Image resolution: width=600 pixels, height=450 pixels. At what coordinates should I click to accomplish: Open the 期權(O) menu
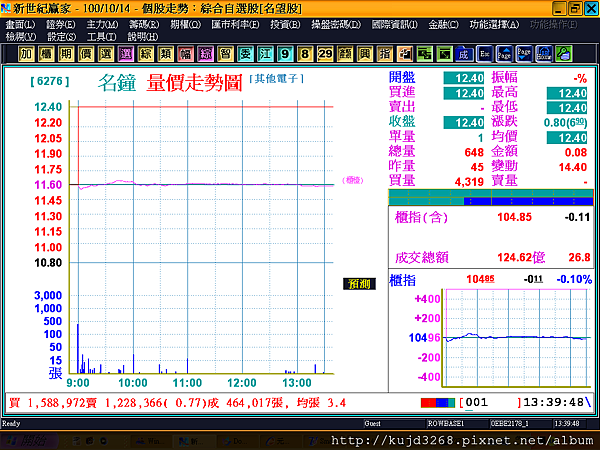tap(186, 25)
